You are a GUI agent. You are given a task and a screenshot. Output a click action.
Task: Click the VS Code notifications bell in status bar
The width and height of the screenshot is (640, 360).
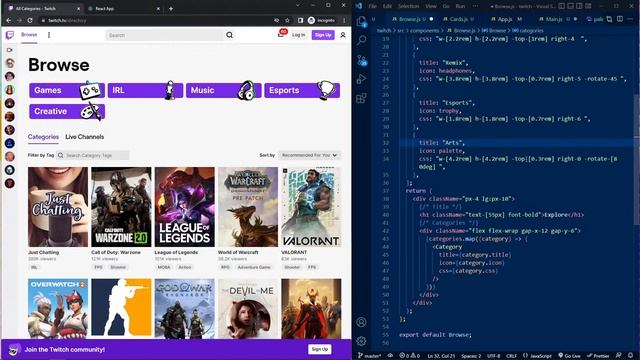pyautogui.click(x=631, y=356)
